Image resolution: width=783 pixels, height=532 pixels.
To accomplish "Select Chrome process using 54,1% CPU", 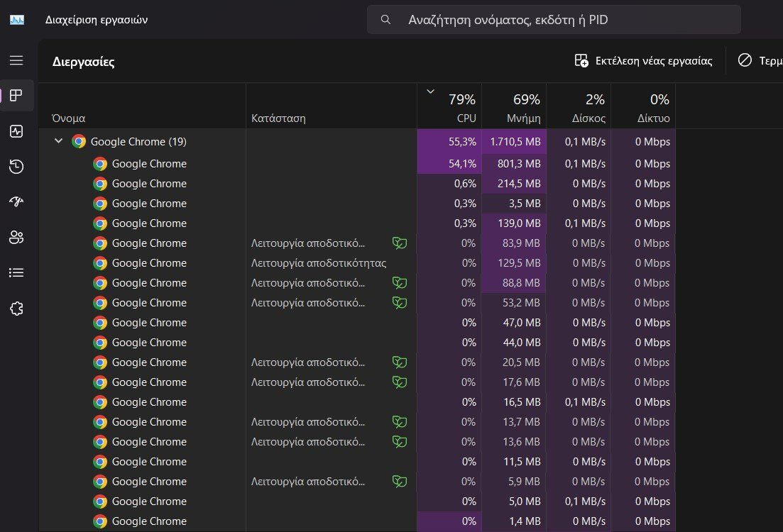I will point(357,164).
